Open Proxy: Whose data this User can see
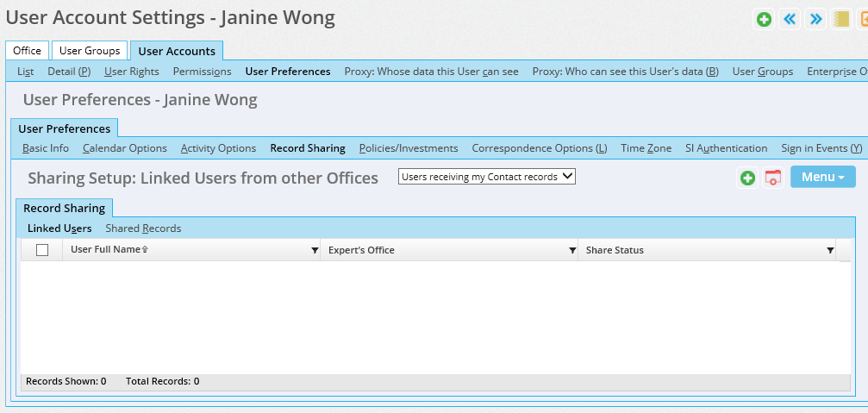 [x=431, y=72]
